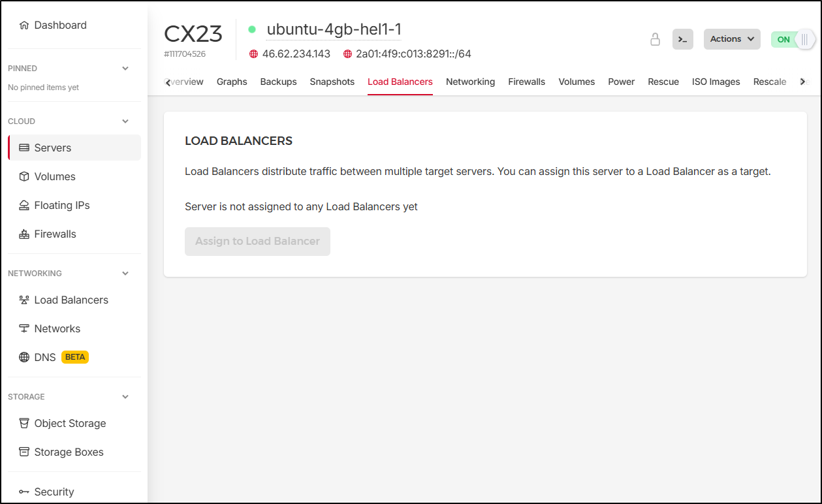Click the Volumes cube icon in sidebar

click(24, 177)
